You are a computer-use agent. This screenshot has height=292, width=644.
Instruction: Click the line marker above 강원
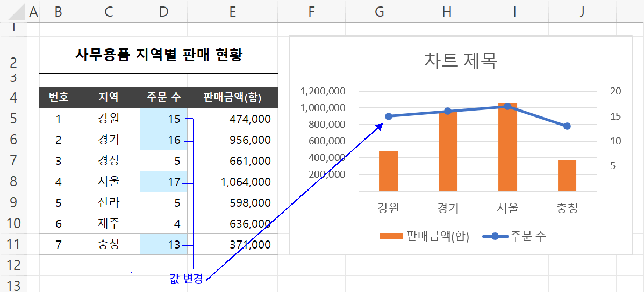388,116
